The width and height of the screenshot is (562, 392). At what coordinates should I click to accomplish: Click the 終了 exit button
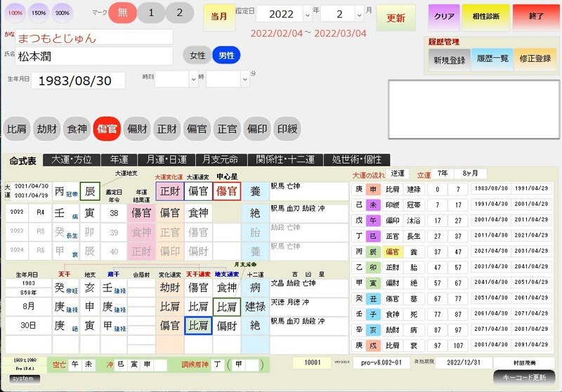click(x=536, y=16)
